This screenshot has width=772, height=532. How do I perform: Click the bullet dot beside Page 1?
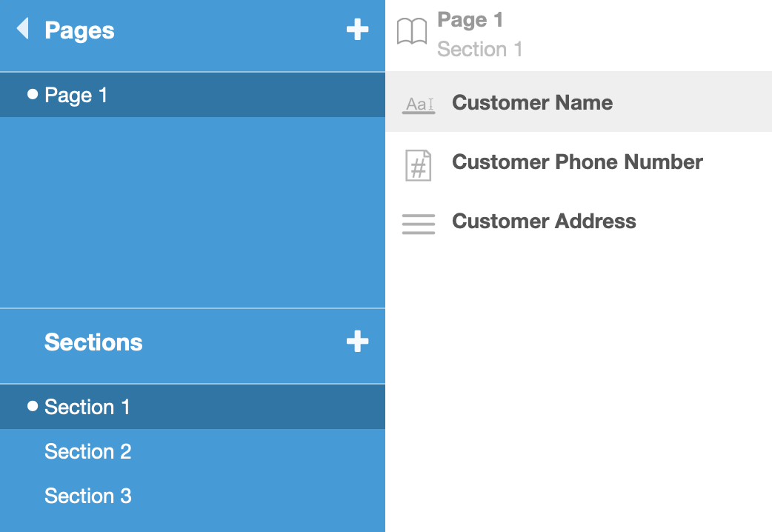(32, 94)
